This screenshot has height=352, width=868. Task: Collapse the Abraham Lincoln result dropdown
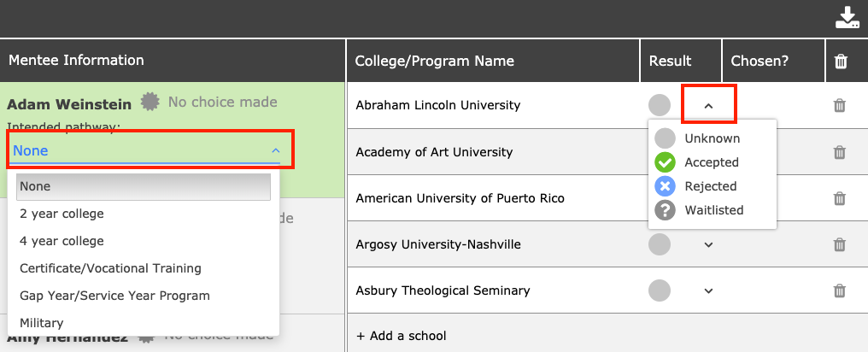708,106
